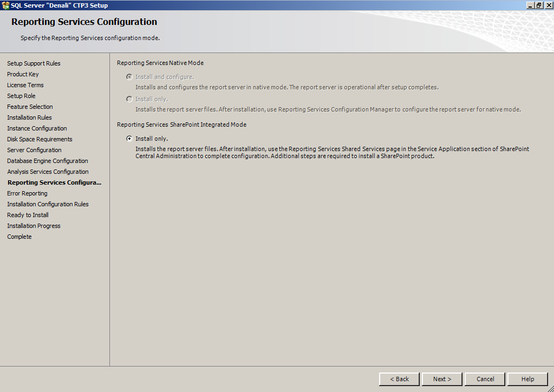This screenshot has height=392, width=554.
Task: Select Database Engine Configuration step
Action: tap(47, 161)
